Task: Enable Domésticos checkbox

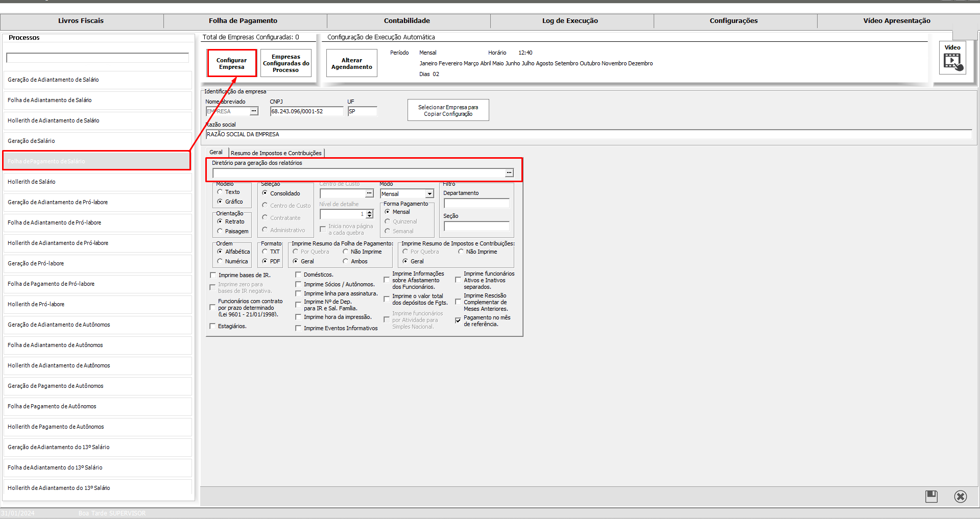Action: click(x=298, y=275)
